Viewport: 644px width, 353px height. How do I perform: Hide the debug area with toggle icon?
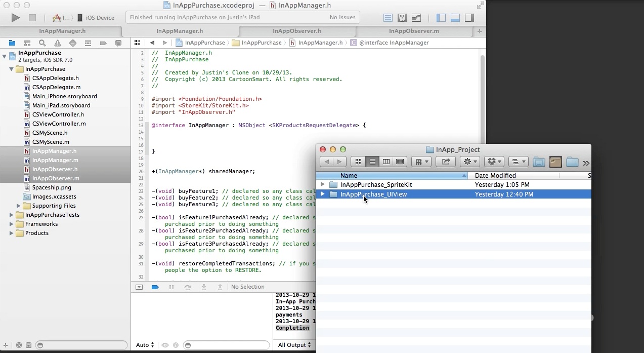point(139,287)
